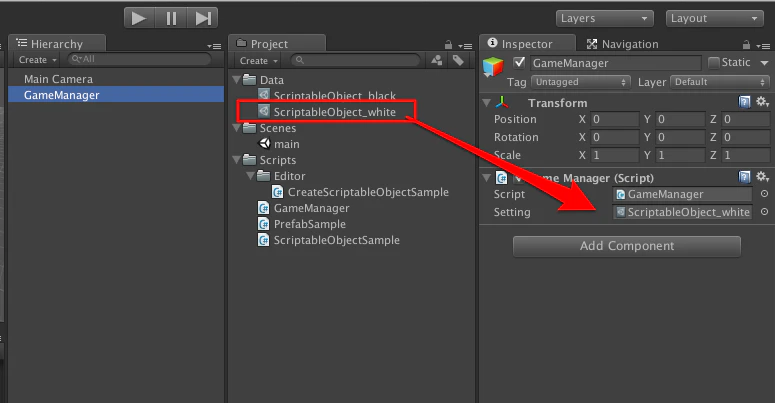
Task: Select the main scene asset
Action: [x=279, y=144]
